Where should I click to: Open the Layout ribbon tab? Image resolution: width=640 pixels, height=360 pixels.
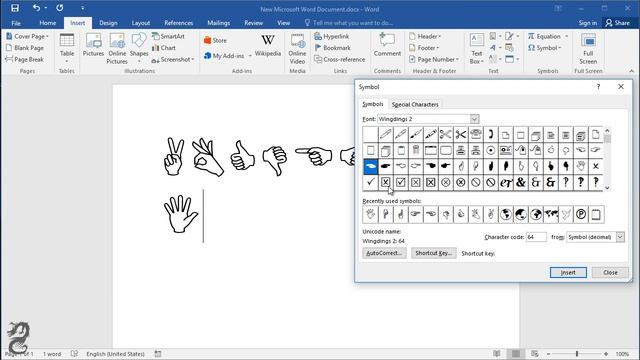(x=141, y=23)
